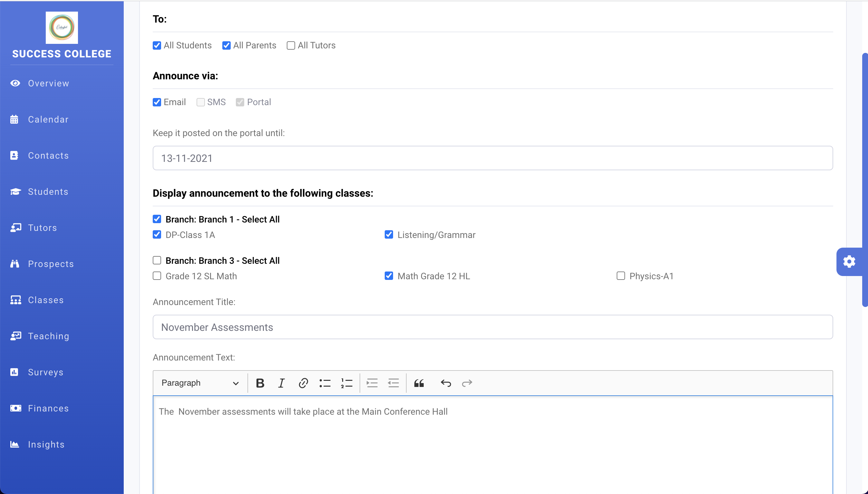Viewport: 868px width, 494px height.
Task: Check Grade 12 SL Math class
Action: tap(157, 276)
